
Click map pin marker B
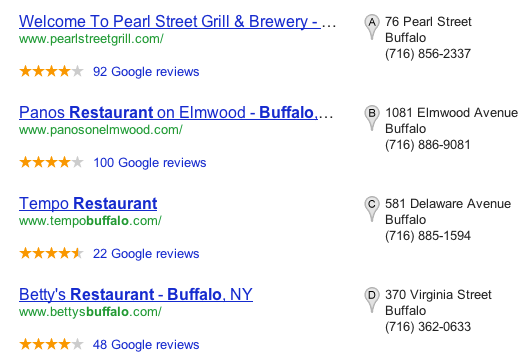coord(372,117)
